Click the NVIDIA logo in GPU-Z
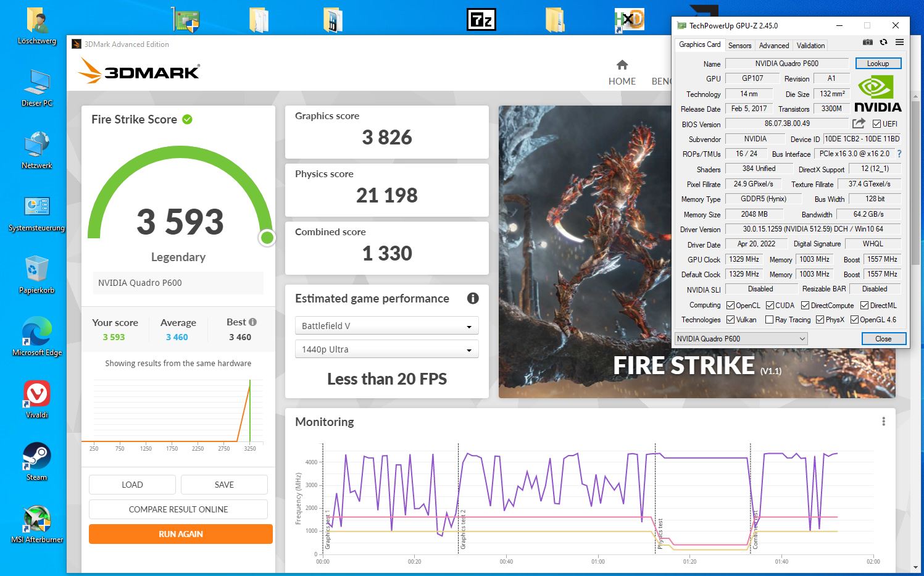924x576 pixels. pos(878,94)
